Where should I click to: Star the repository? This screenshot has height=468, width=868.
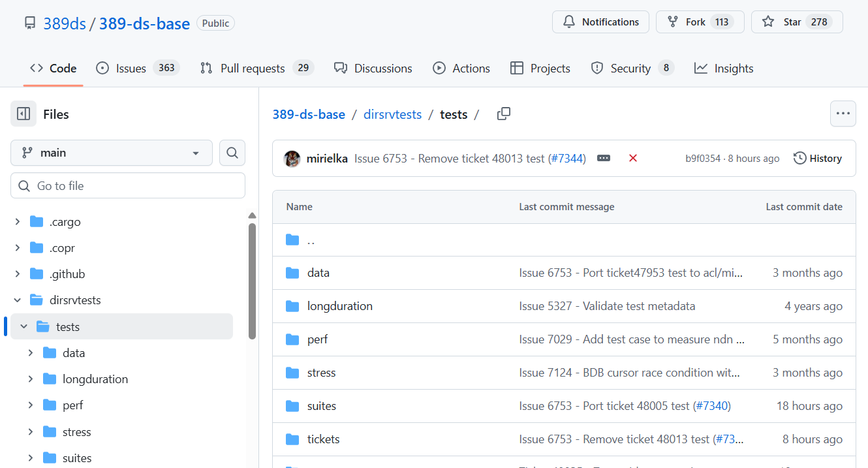(796, 22)
